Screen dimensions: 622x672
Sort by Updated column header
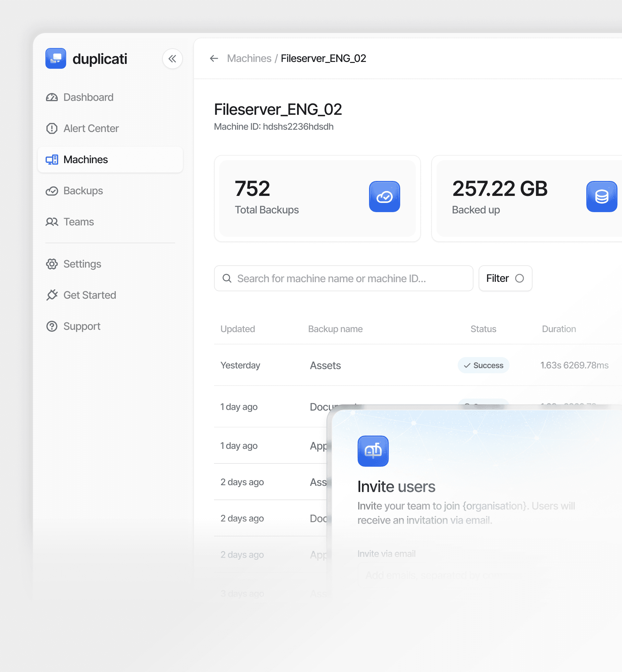point(238,329)
